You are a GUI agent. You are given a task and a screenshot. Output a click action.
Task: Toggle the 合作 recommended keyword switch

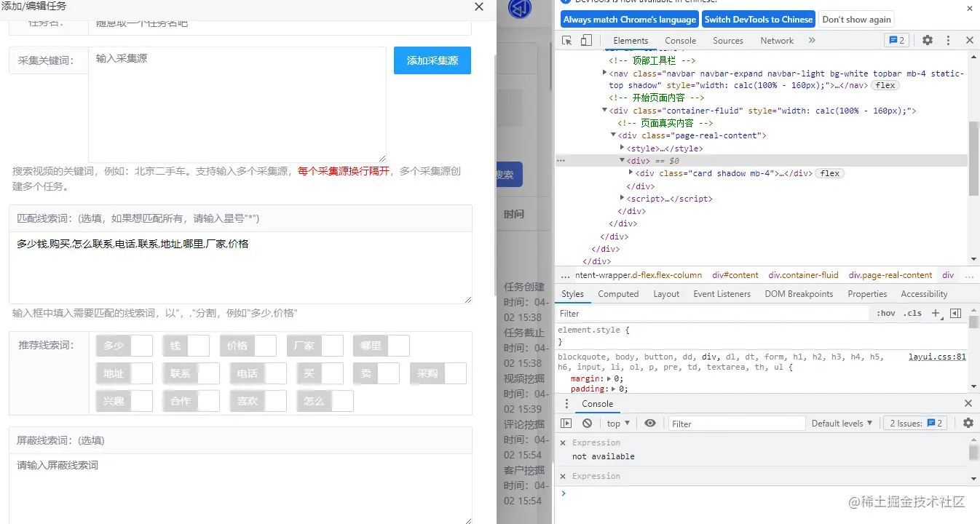(191, 401)
